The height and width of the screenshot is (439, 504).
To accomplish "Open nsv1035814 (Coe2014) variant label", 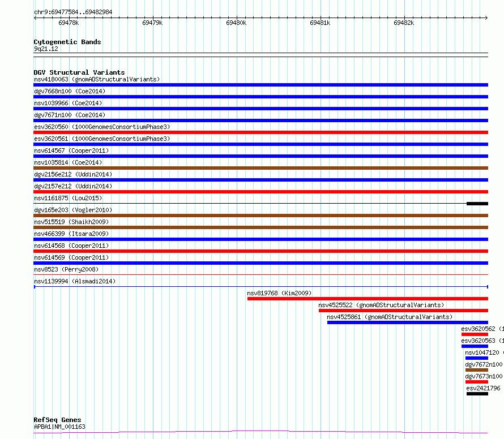I will (68, 162).
